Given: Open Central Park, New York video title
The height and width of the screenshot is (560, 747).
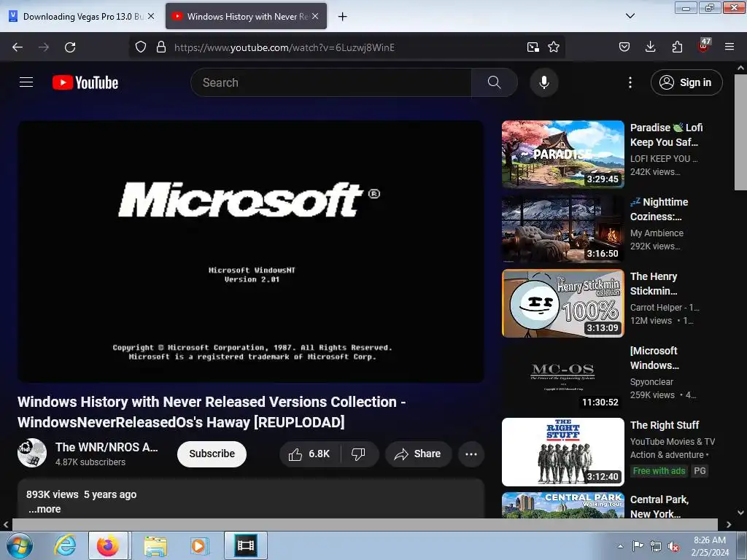Looking at the screenshot, I should (x=659, y=507).
